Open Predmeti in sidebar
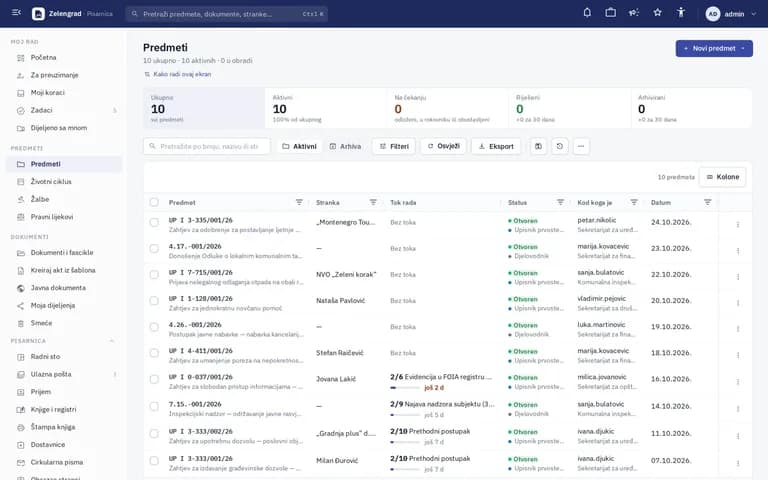 (64, 164)
